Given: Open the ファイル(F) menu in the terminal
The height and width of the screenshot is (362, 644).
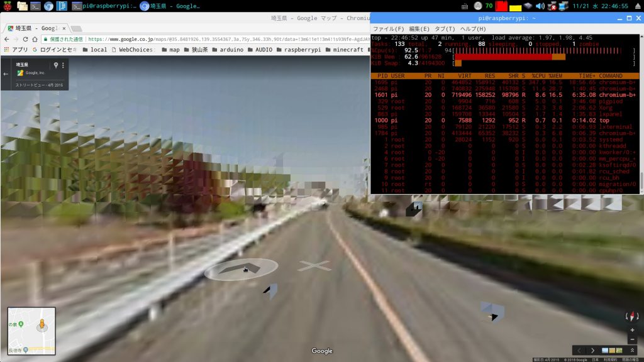Looking at the screenshot, I should pyautogui.click(x=388, y=29).
